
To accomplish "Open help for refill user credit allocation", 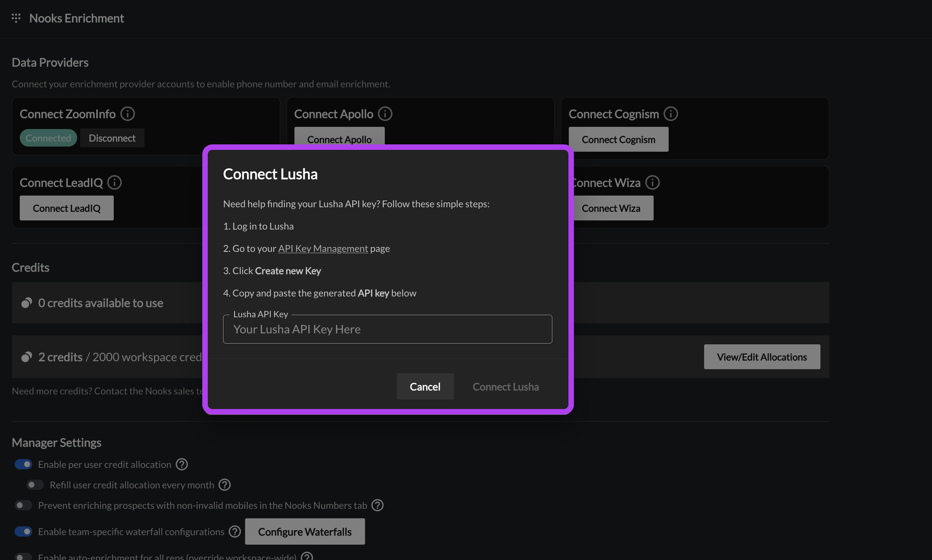I will click(x=225, y=485).
